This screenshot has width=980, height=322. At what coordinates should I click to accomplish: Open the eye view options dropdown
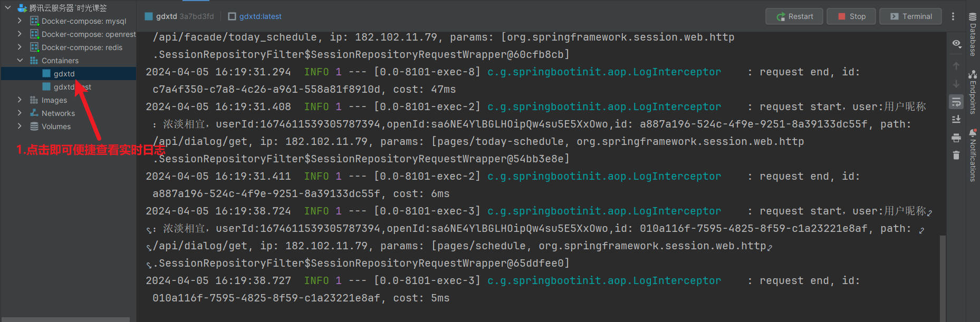click(956, 44)
